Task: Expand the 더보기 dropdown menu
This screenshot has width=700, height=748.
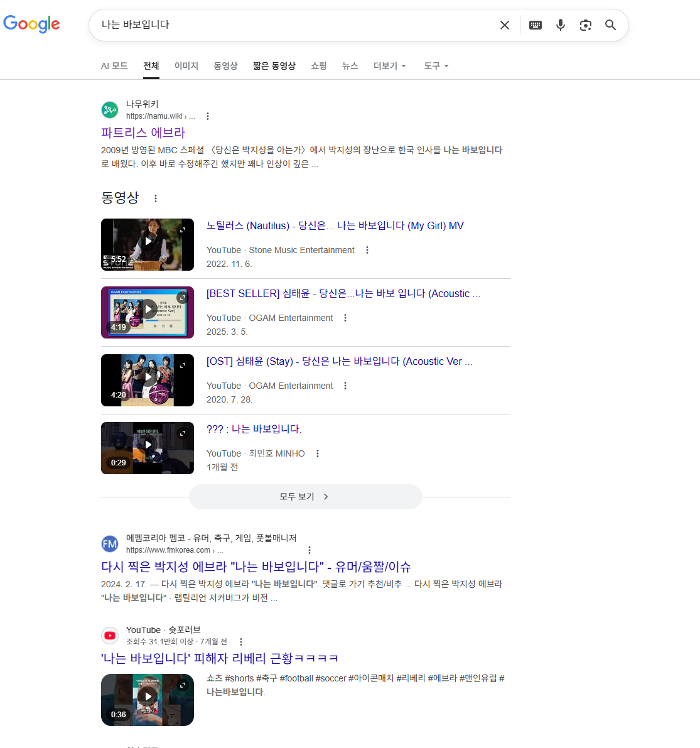Action: 389,66
